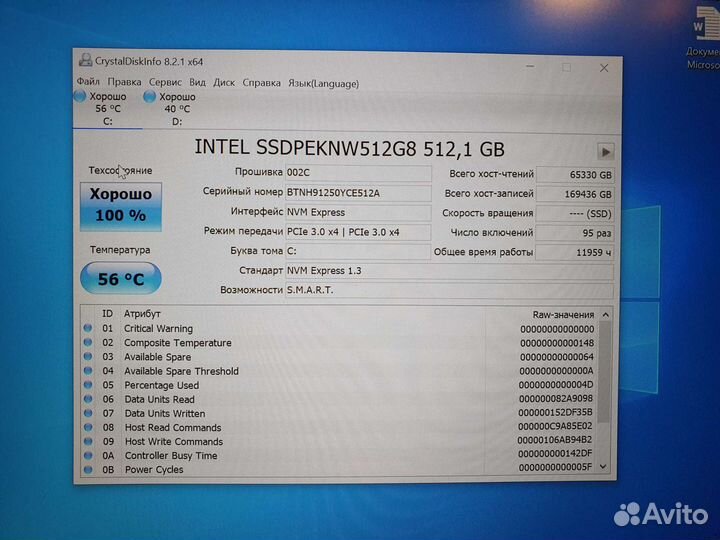Select the Data Units Written row
Viewport: 720px width, 540px height.
340,413
